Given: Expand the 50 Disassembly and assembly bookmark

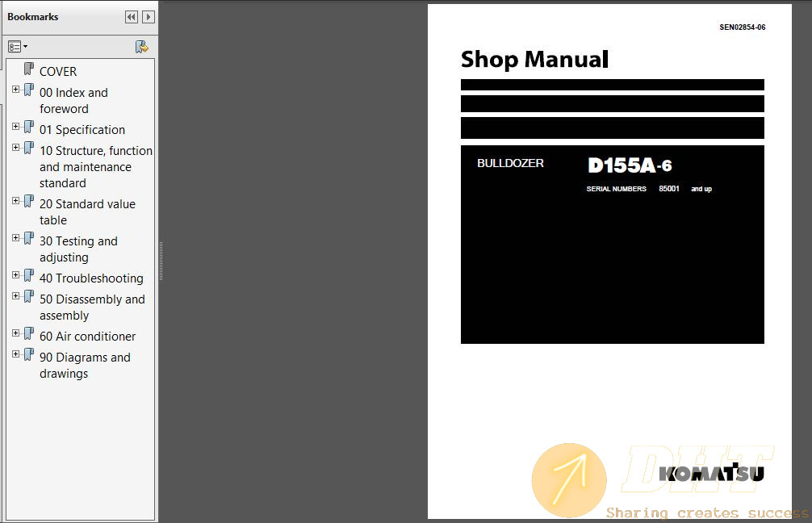Looking at the screenshot, I should click(x=15, y=296).
